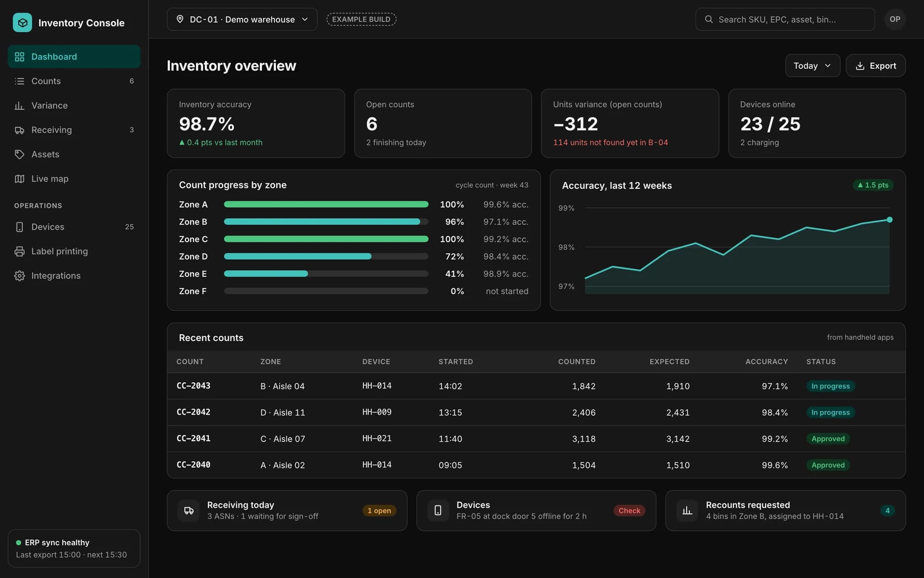Click the Counts list icon

pyautogui.click(x=19, y=81)
